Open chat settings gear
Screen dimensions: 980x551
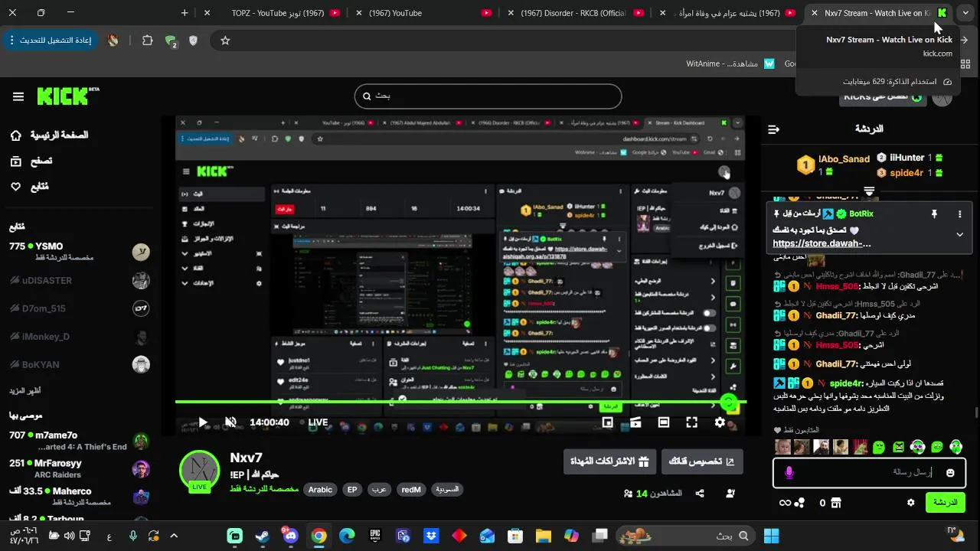click(x=910, y=503)
